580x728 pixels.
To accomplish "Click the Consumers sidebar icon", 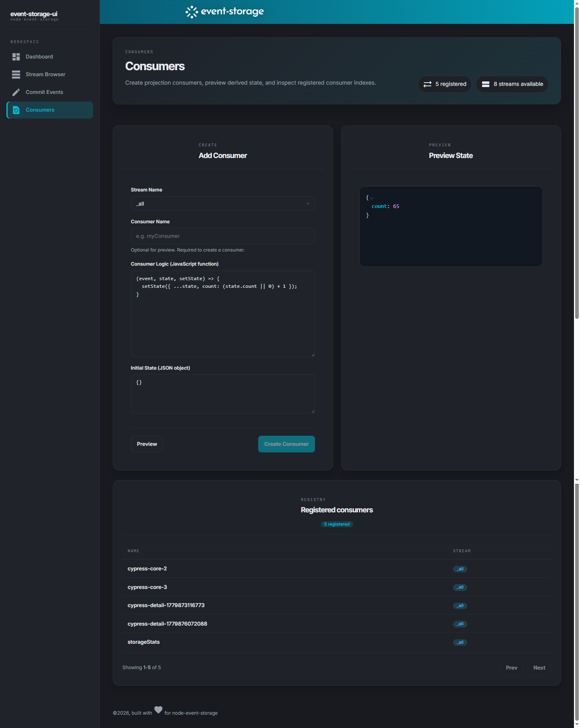I will [x=16, y=110].
